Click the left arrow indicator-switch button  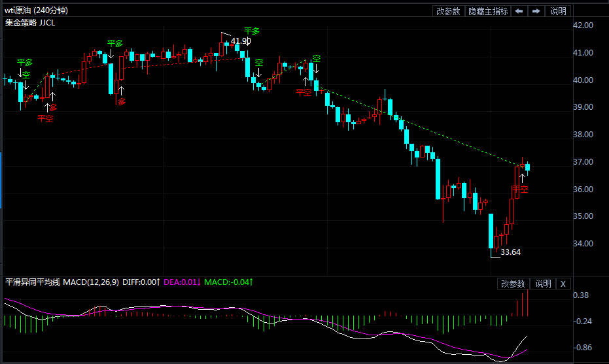(x=519, y=11)
